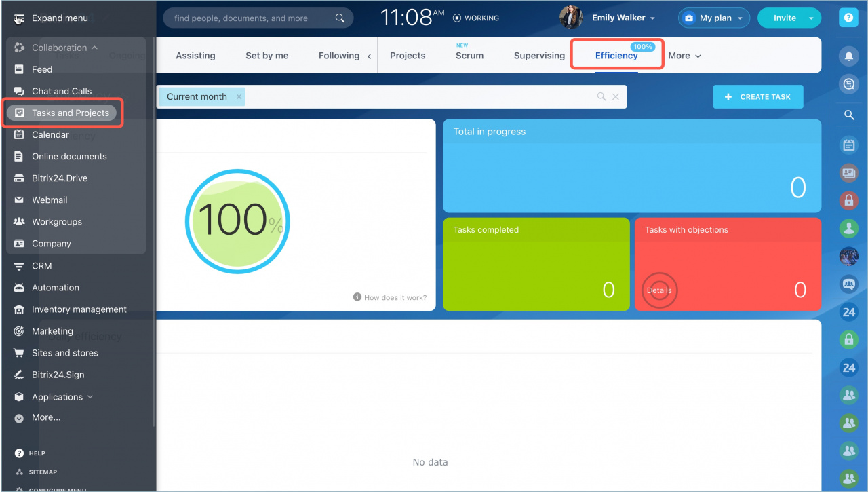
Task: Click the CREATE TASK button
Action: click(757, 96)
